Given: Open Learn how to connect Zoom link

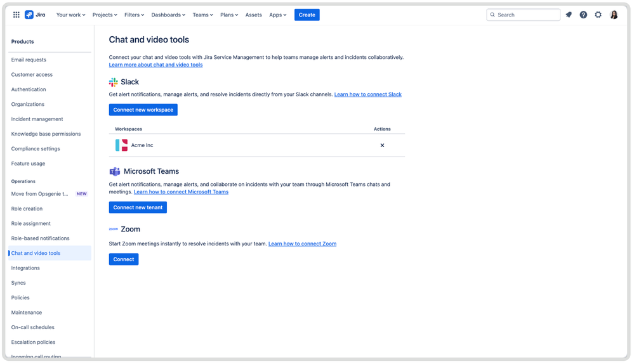Looking at the screenshot, I should click(303, 244).
